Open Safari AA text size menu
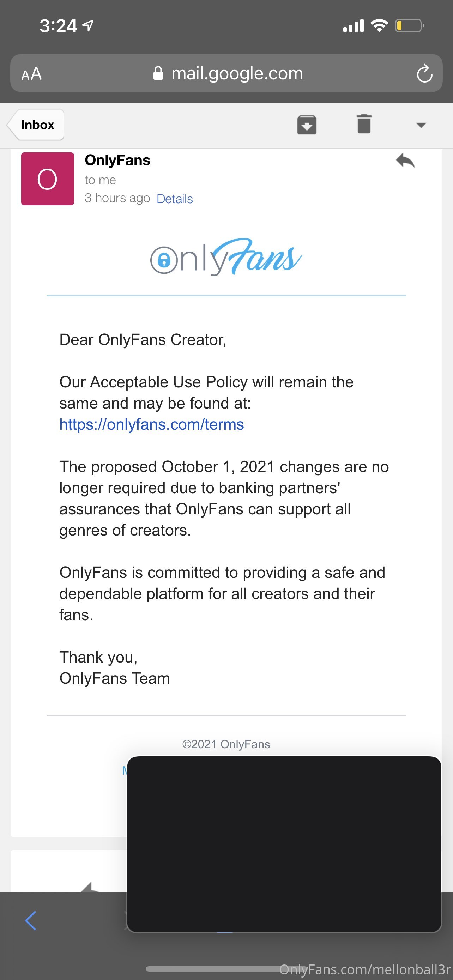The image size is (453, 980). click(x=31, y=73)
